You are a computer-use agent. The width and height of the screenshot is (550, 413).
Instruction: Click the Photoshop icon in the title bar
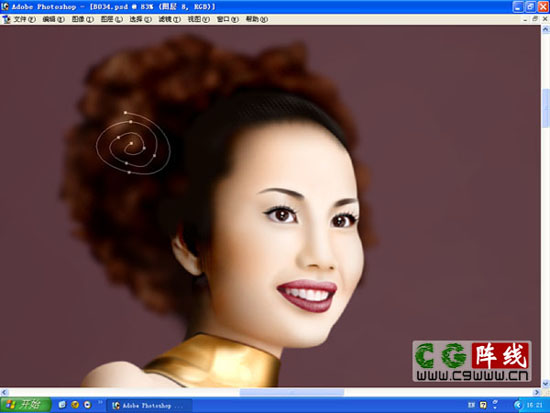click(5, 6)
